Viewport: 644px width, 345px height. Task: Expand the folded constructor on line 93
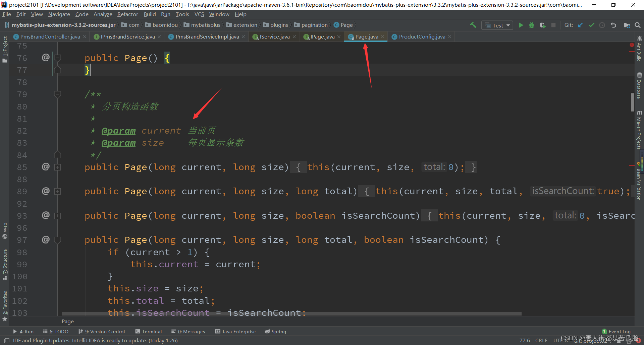click(x=58, y=216)
